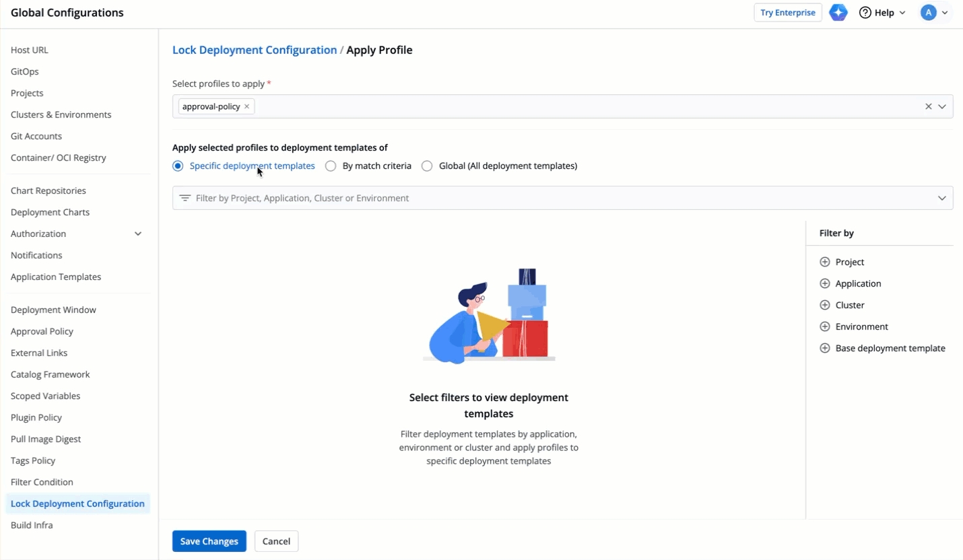
Task: Add the Base deployment template filter
Action: (825, 348)
